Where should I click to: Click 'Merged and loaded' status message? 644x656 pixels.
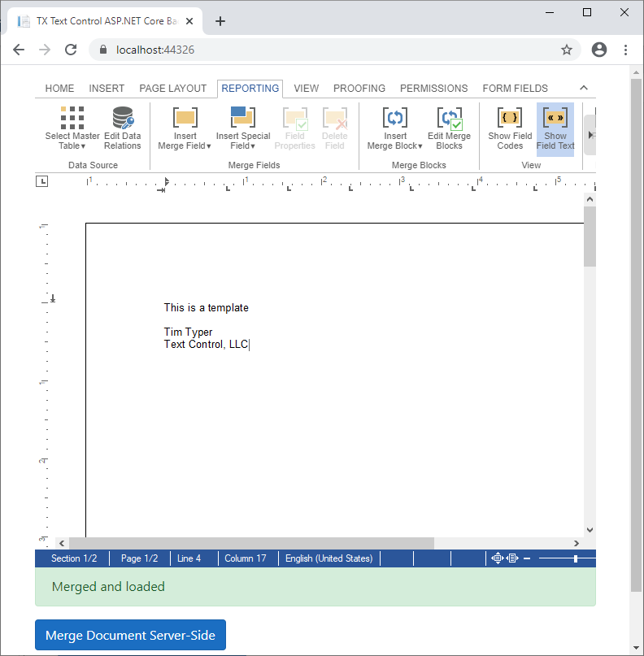108,586
